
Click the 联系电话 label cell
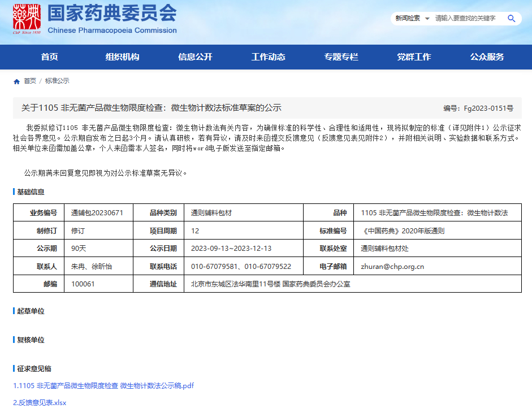click(159, 266)
